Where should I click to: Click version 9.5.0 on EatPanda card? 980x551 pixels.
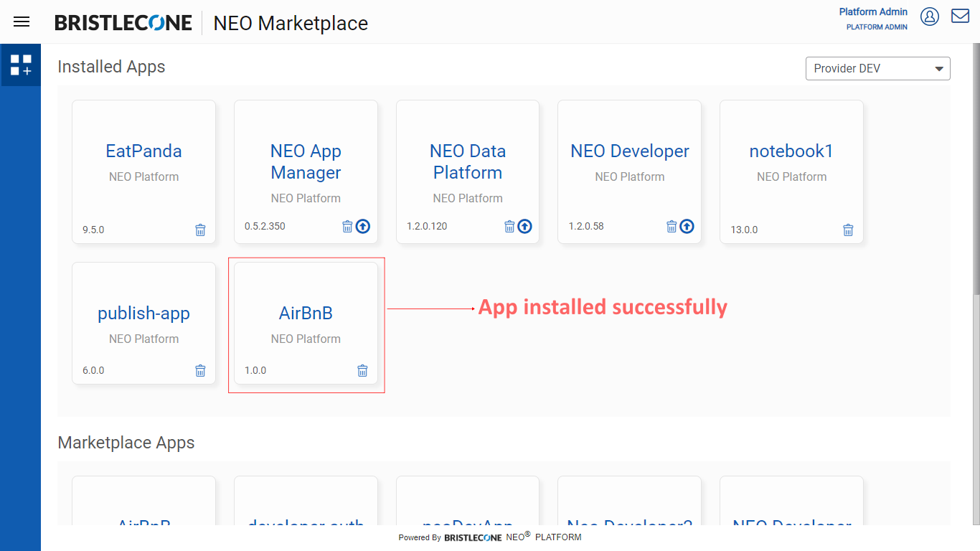[x=93, y=230]
